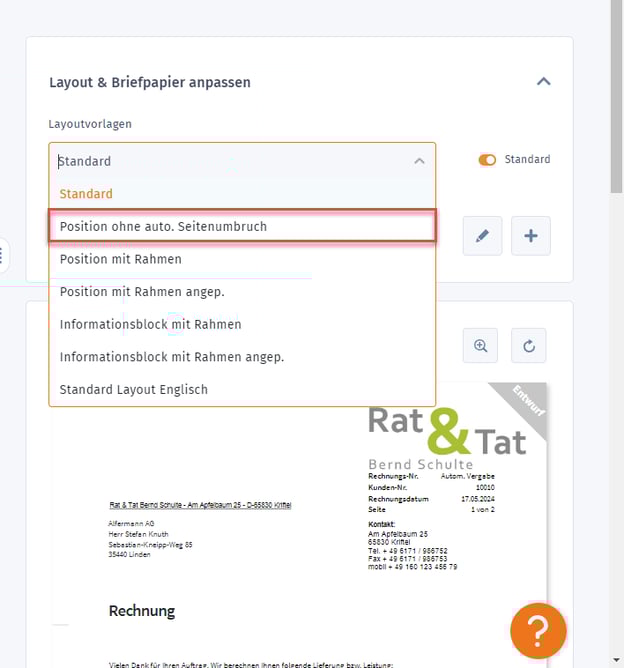Click the three-dot handle on left edge
This screenshot has height=668, width=624.
[3, 256]
